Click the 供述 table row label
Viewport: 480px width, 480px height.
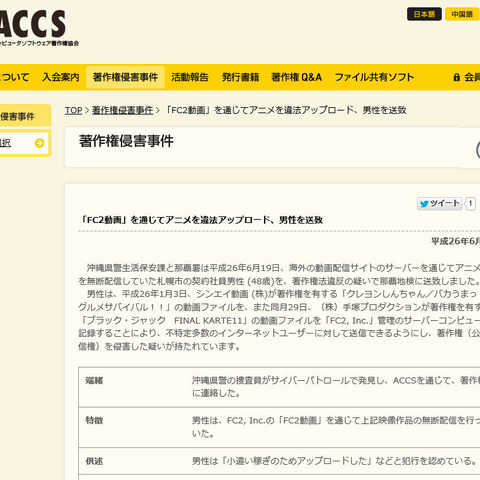coord(94,461)
